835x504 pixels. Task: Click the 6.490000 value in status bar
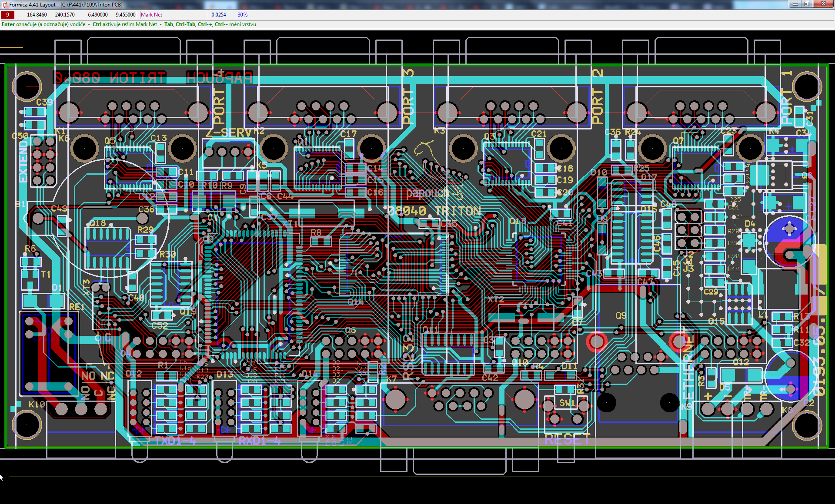[98, 15]
